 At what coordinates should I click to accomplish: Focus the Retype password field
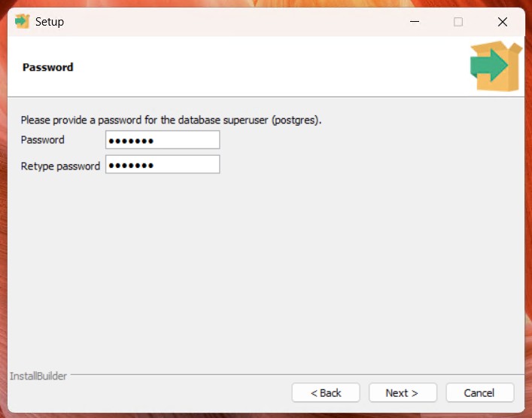[x=163, y=164]
